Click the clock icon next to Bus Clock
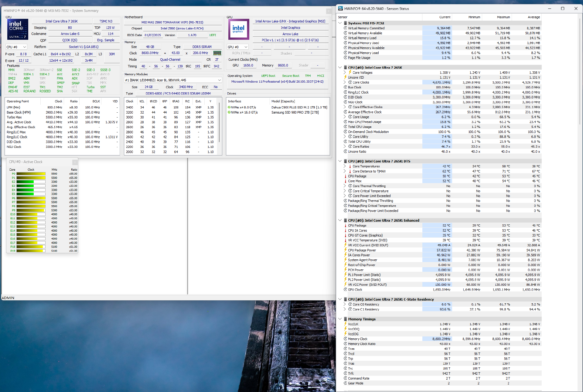Image resolution: width=583 pixels, height=392 pixels. pos(345,87)
